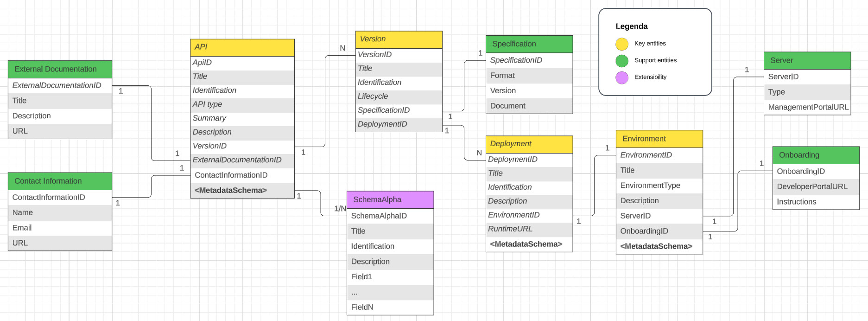This screenshot has width=868, height=321.
Task: Select the Server entity header
Action: (x=807, y=61)
